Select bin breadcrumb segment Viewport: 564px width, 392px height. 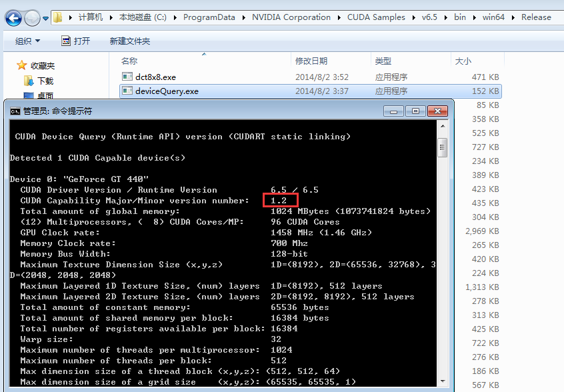coord(460,17)
